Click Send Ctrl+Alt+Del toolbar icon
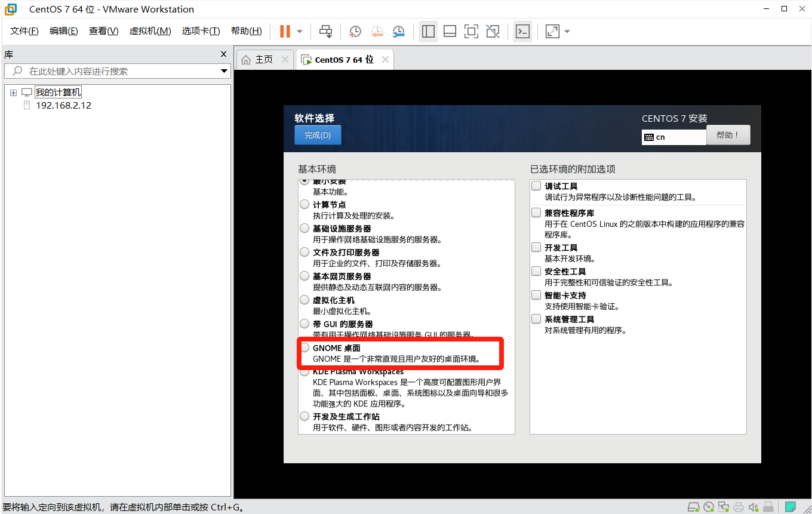Screen dimensions: 812x514 325,31
